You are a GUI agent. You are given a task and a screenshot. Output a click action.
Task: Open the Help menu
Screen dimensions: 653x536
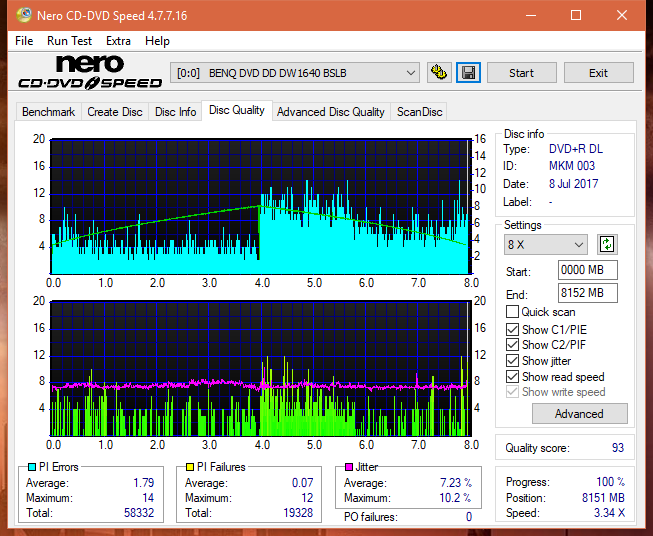pyautogui.click(x=157, y=41)
